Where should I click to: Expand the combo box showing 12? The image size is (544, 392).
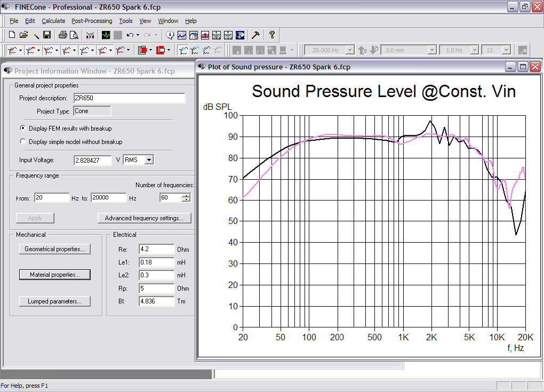point(506,50)
